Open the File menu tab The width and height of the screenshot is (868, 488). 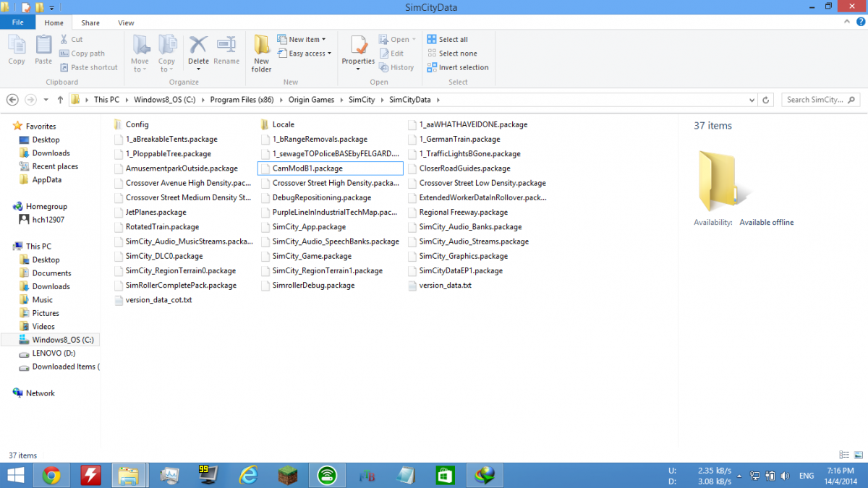pos(17,23)
